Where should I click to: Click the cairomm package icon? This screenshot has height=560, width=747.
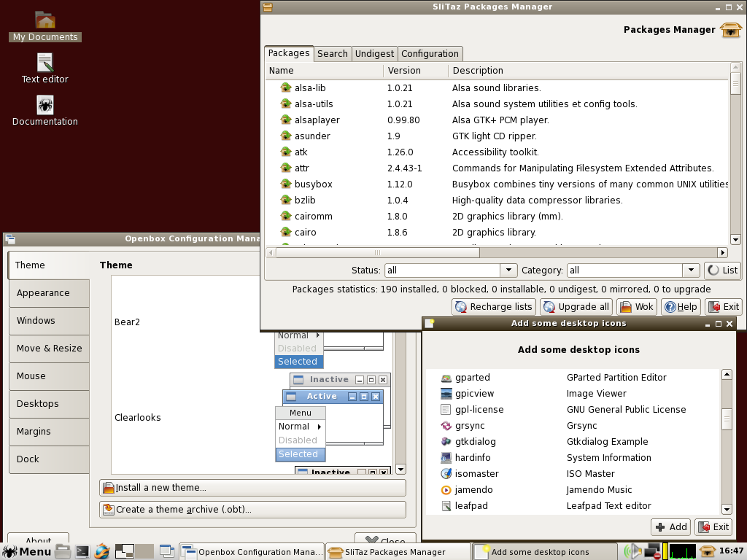point(286,216)
